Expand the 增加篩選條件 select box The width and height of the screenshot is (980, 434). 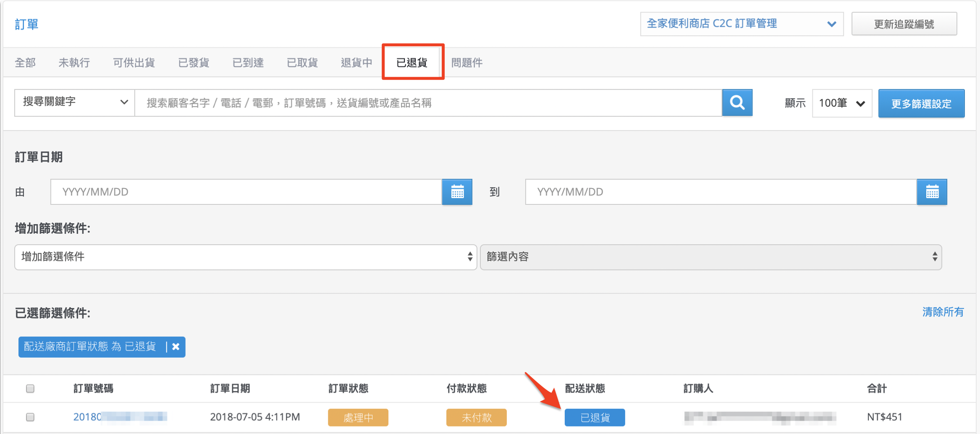point(246,257)
